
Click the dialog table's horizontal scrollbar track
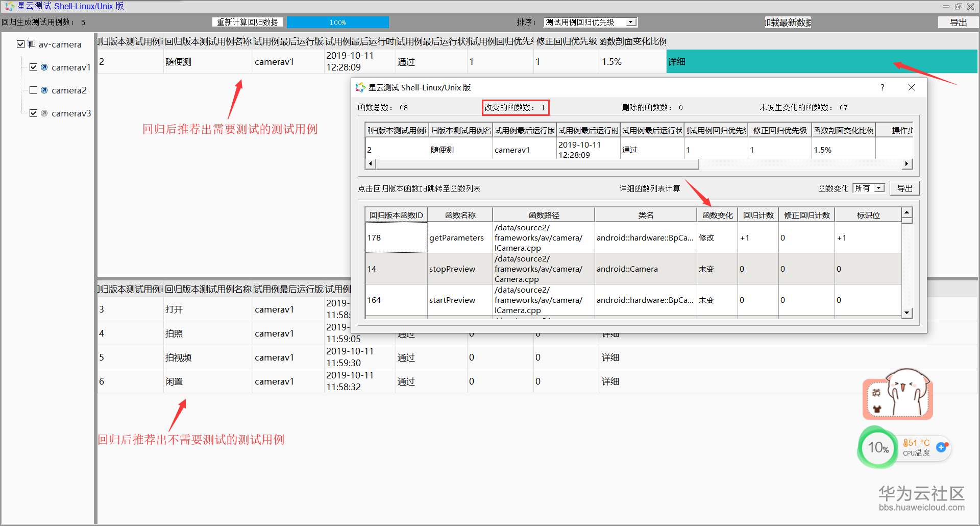point(800,163)
